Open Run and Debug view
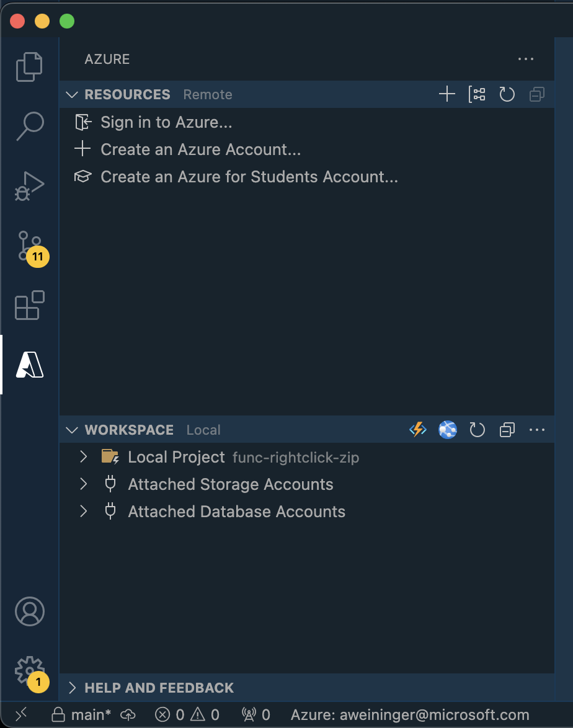 pyautogui.click(x=29, y=185)
